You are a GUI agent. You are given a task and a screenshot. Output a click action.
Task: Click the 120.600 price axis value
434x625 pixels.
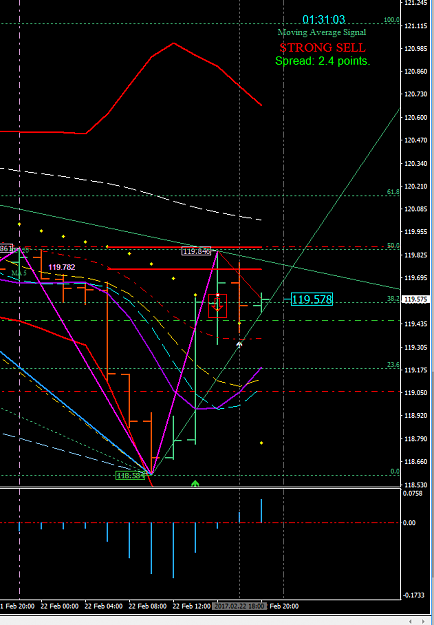click(x=416, y=118)
